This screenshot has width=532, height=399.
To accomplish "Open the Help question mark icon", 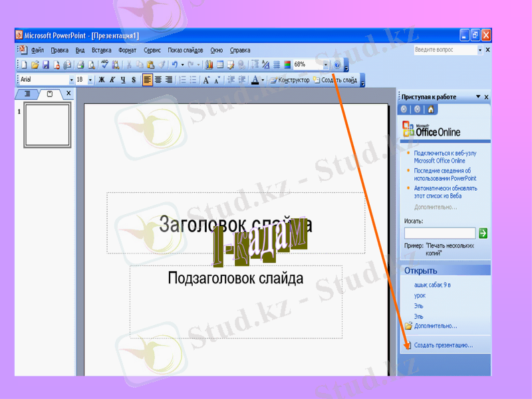I will point(337,65).
